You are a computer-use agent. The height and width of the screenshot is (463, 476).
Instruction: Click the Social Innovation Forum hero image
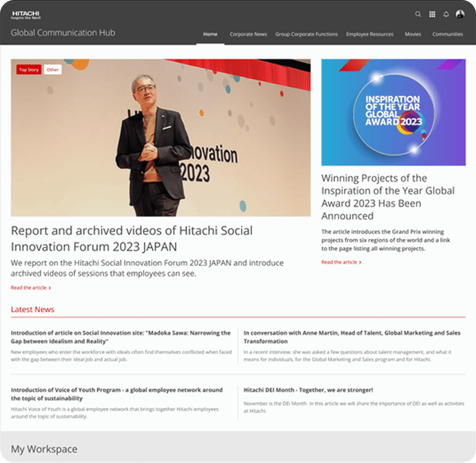pyautogui.click(x=161, y=138)
